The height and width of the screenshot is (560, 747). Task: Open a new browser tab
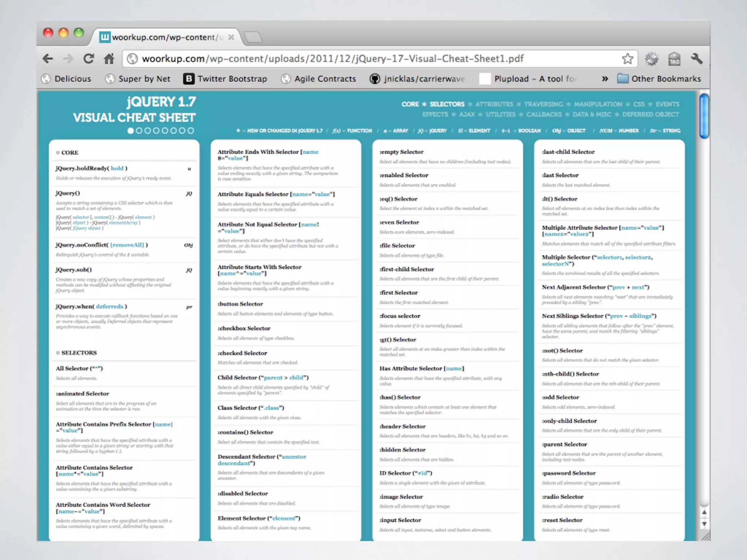(x=253, y=37)
